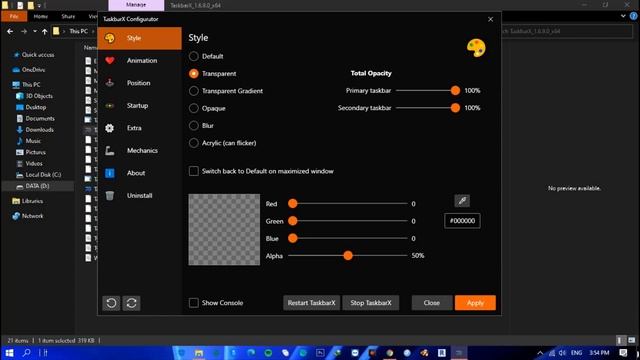640x360 pixels.
Task: Switch Explorer to large icons view
Action: 631,340
